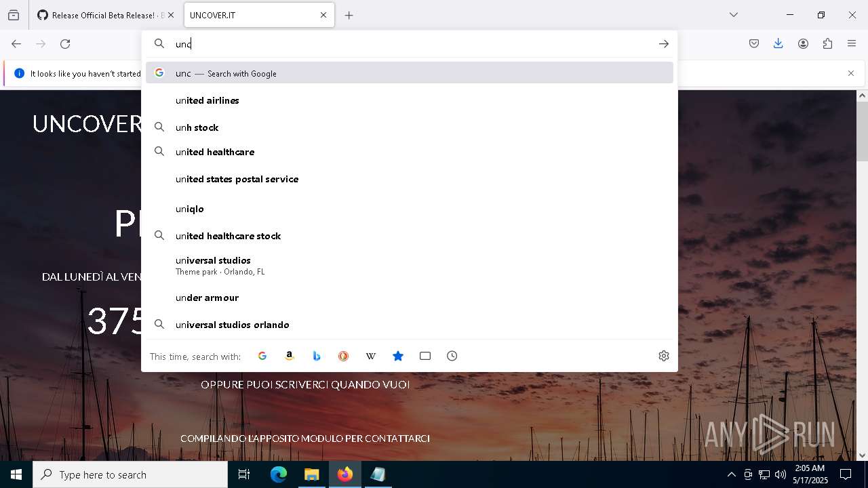Click 'OPPURE PUOI SCRIVERCI QUANDO VUOI' text

[305, 384]
